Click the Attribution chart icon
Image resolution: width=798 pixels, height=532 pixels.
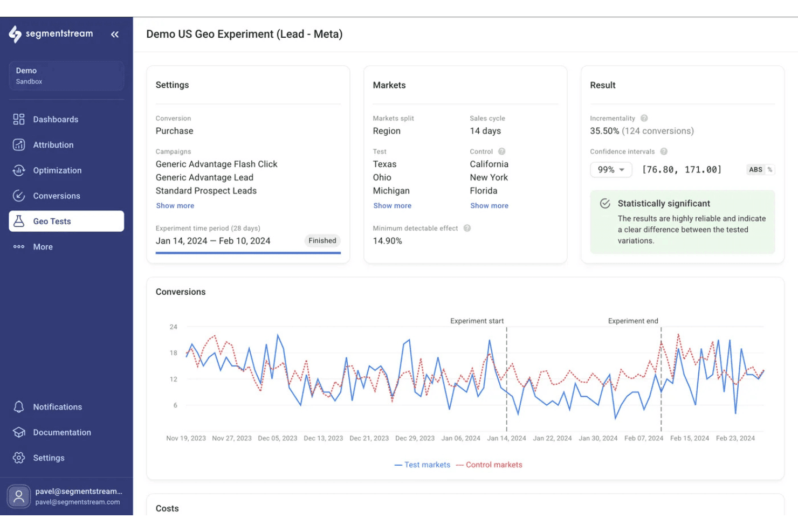pyautogui.click(x=19, y=144)
